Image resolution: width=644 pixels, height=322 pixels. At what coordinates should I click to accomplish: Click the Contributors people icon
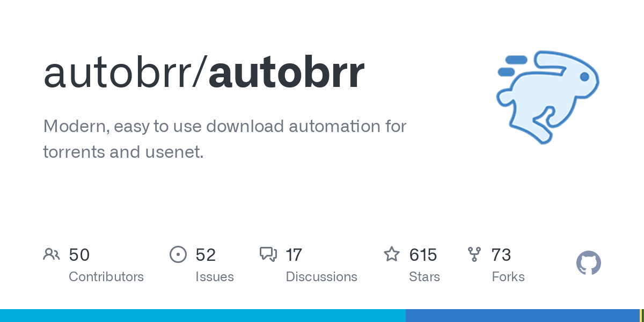(52, 254)
